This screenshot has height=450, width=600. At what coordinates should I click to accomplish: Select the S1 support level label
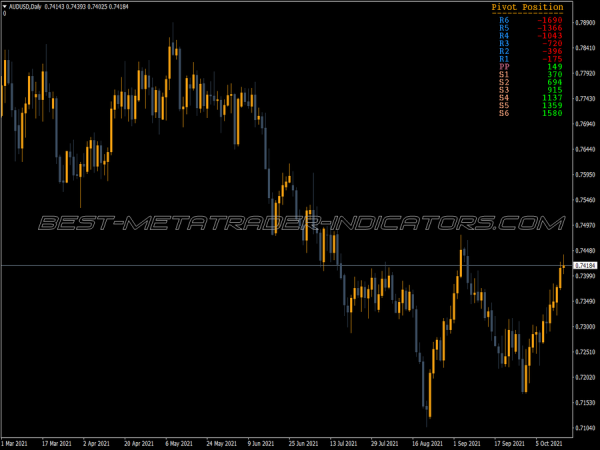(x=504, y=74)
